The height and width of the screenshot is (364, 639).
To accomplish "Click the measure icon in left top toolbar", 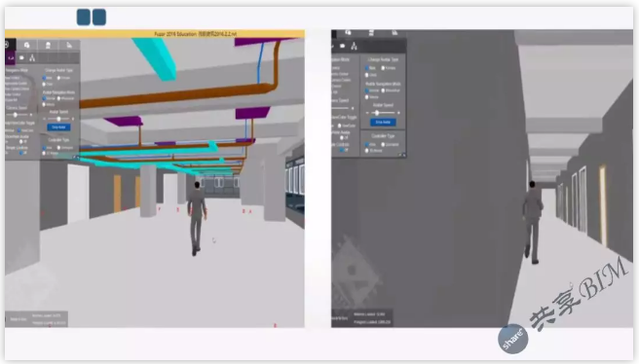I will click(69, 45).
